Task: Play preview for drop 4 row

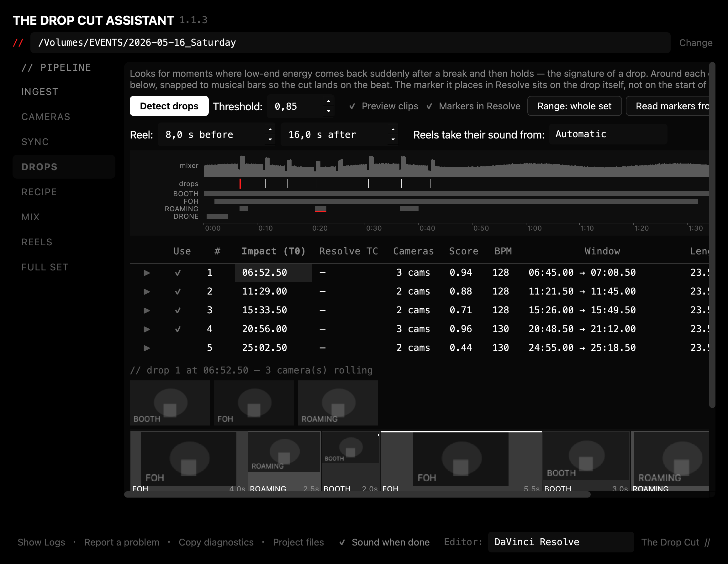Action: (x=147, y=329)
